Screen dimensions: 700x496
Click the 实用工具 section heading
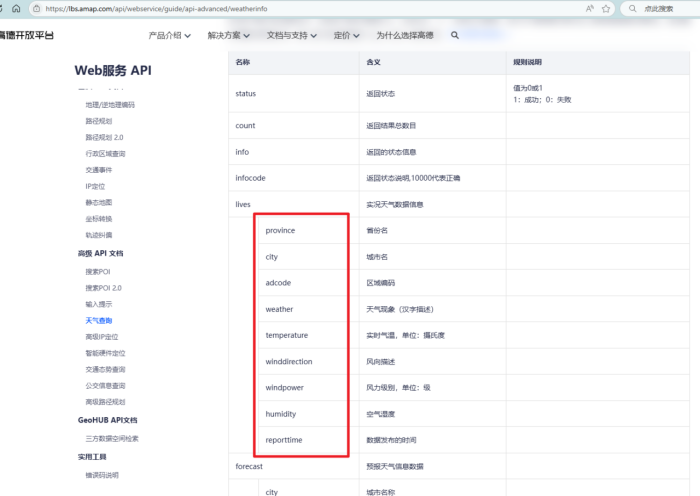[92, 457]
